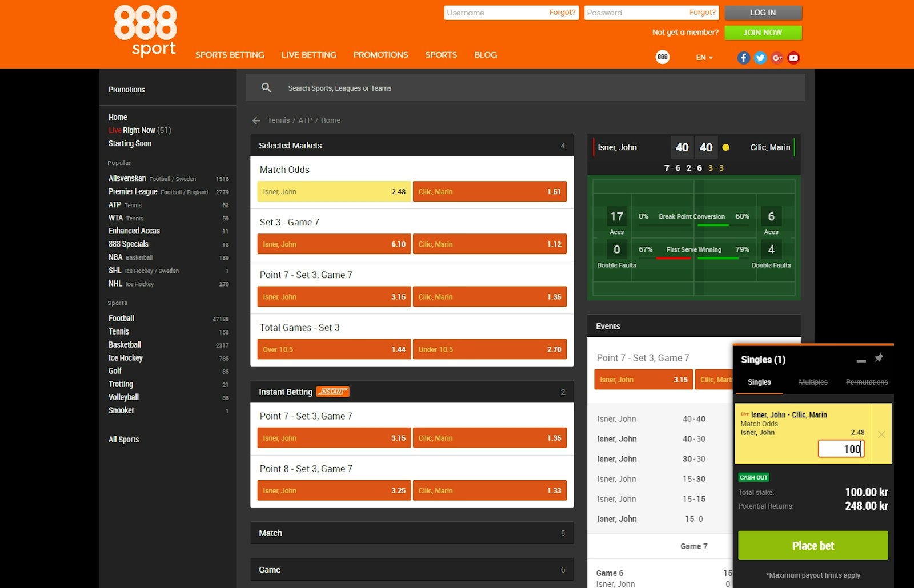Select Cilic, Marin at 1.51
Image resolution: width=914 pixels, height=588 pixels.
[490, 191]
